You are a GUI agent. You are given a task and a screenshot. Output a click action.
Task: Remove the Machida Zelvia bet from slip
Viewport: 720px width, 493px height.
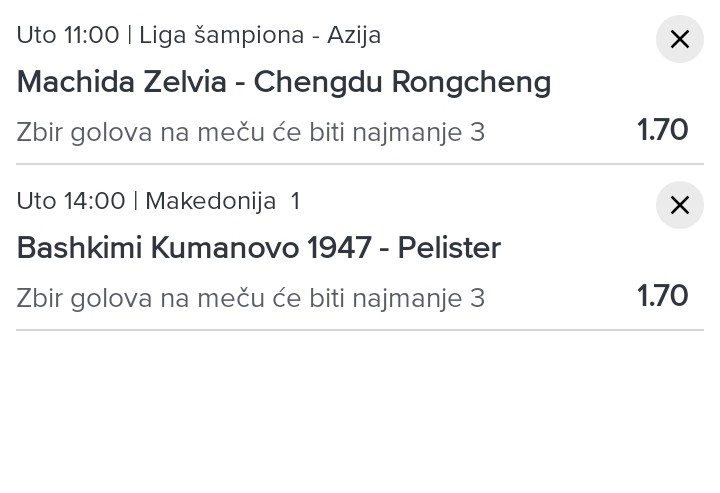[x=680, y=40]
